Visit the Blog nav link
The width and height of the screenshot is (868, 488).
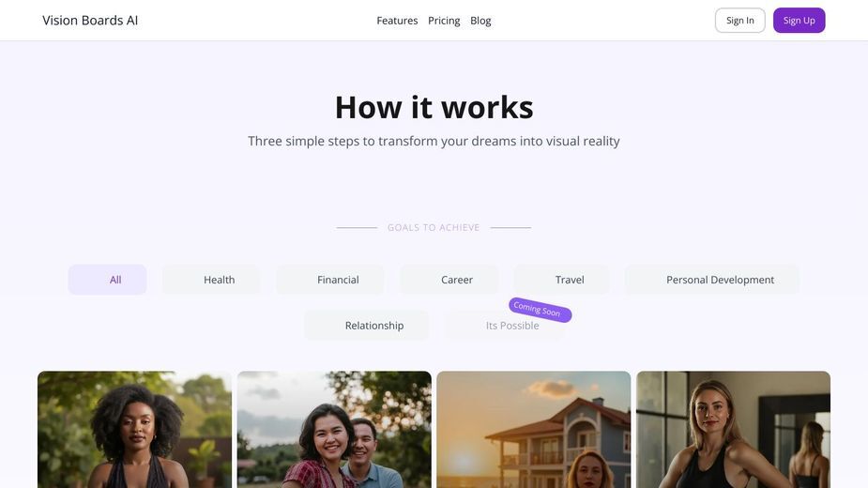pyautogui.click(x=480, y=21)
